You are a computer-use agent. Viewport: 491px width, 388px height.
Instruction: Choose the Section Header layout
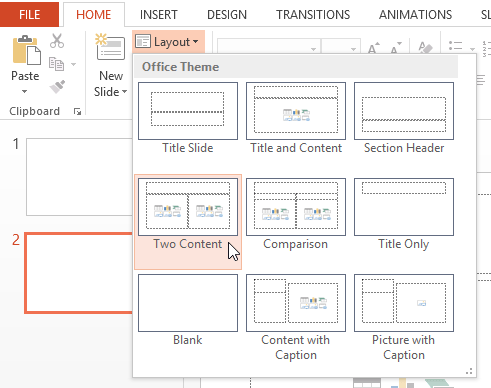404,118
